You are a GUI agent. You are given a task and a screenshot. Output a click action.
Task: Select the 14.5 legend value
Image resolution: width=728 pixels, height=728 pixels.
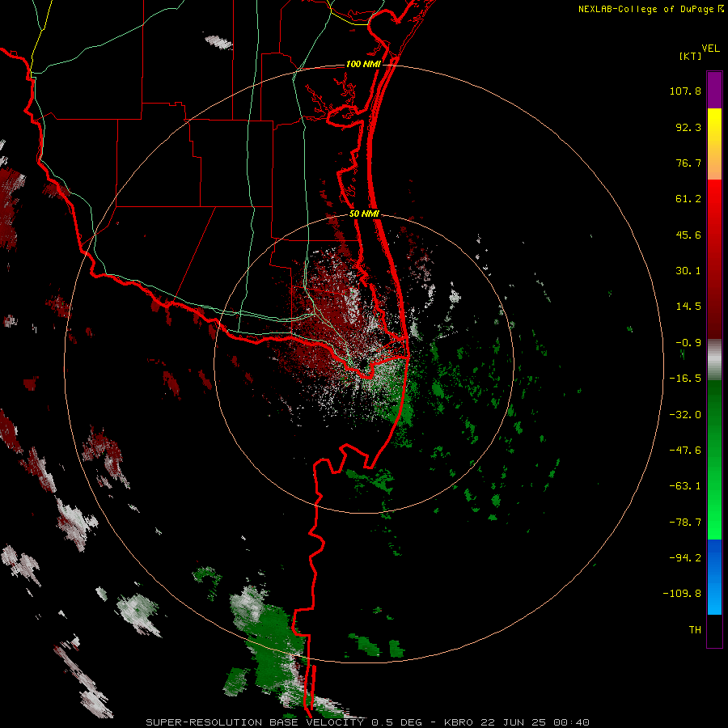[688, 307]
